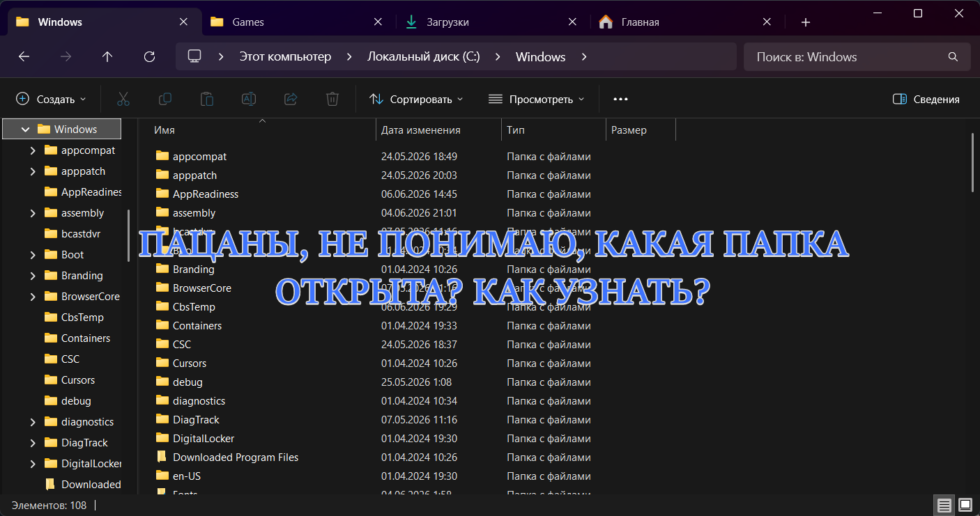Toggle the Сведения details pane
The width and height of the screenshot is (980, 516).
926,99
